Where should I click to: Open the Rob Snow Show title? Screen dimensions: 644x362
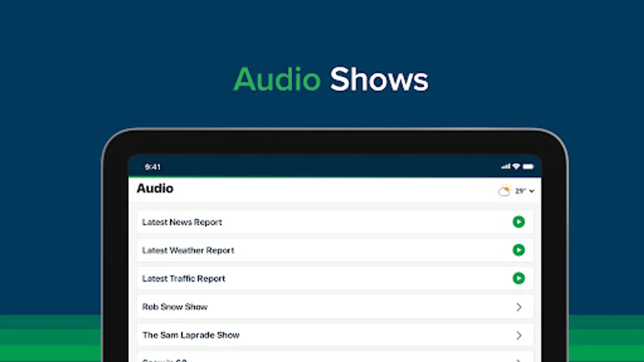175,306
